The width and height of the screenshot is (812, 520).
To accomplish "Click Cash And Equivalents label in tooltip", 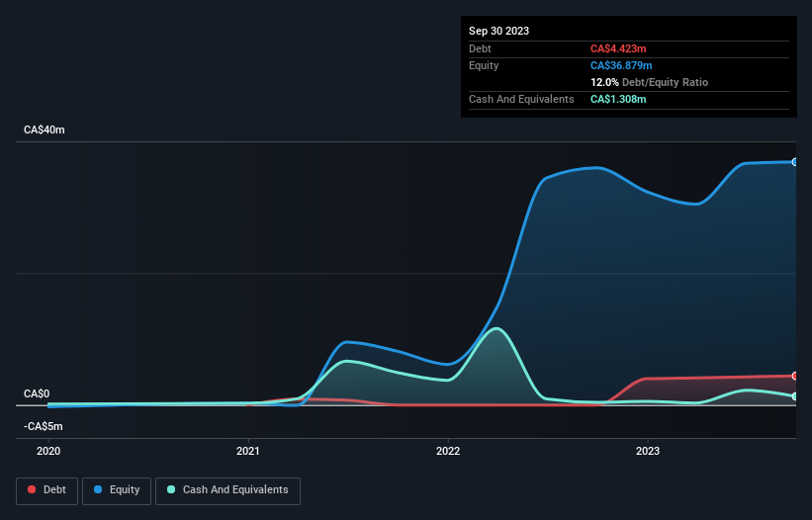I will point(521,99).
